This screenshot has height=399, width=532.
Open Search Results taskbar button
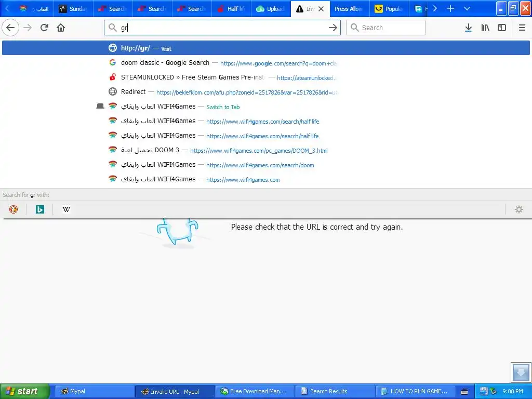coord(335,391)
